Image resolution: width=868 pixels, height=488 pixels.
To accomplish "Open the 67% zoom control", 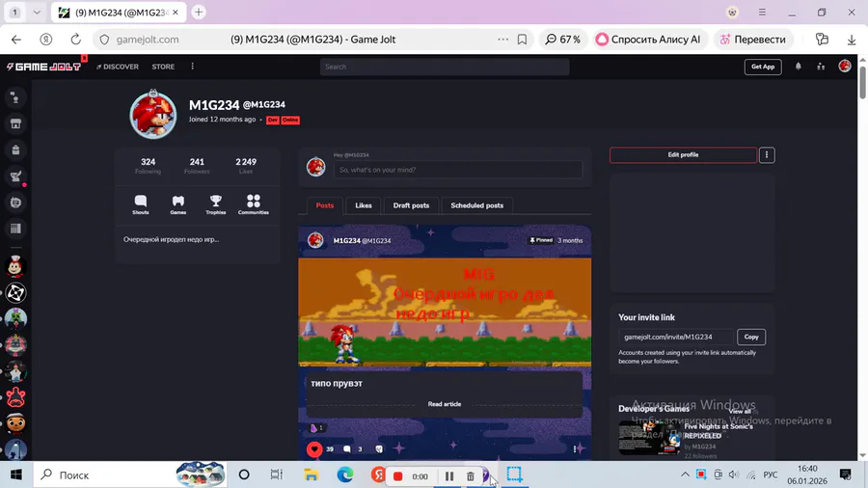I will click(563, 40).
